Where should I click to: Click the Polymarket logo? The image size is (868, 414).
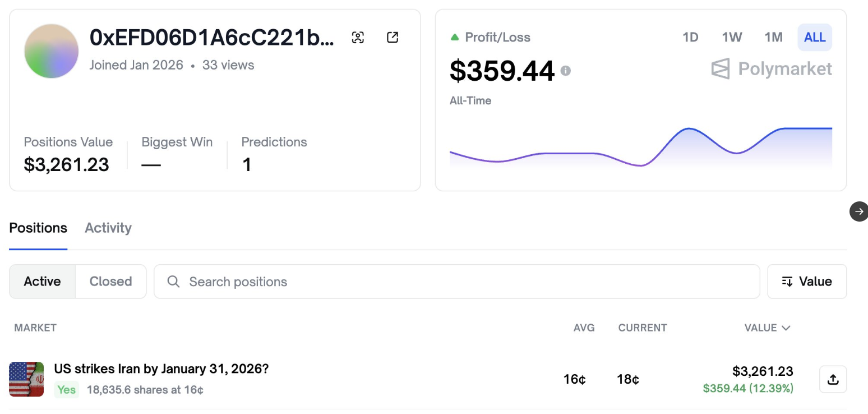(772, 69)
